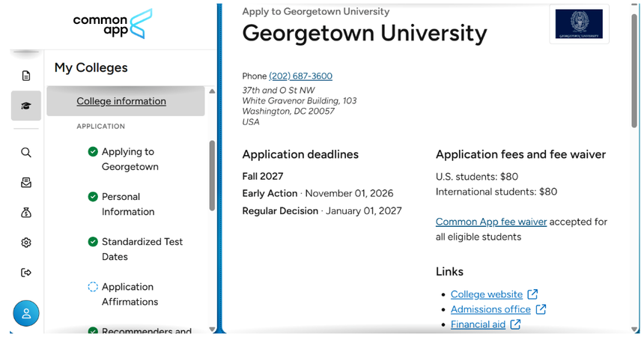The image size is (644, 337).
Task: Click the My Colleges panel heading
Action: coord(91,67)
